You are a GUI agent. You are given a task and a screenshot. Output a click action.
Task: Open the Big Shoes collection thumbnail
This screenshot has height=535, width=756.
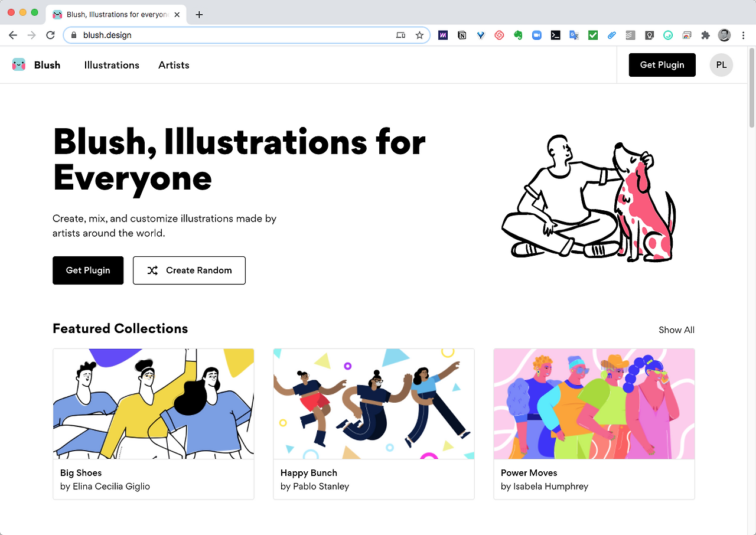[x=154, y=404]
